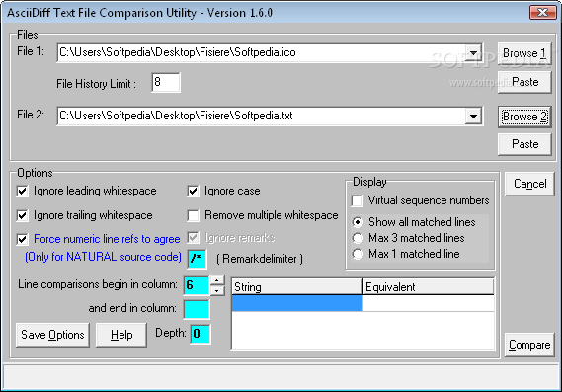Click the Cancel button
The height and width of the screenshot is (392, 562).
click(529, 184)
